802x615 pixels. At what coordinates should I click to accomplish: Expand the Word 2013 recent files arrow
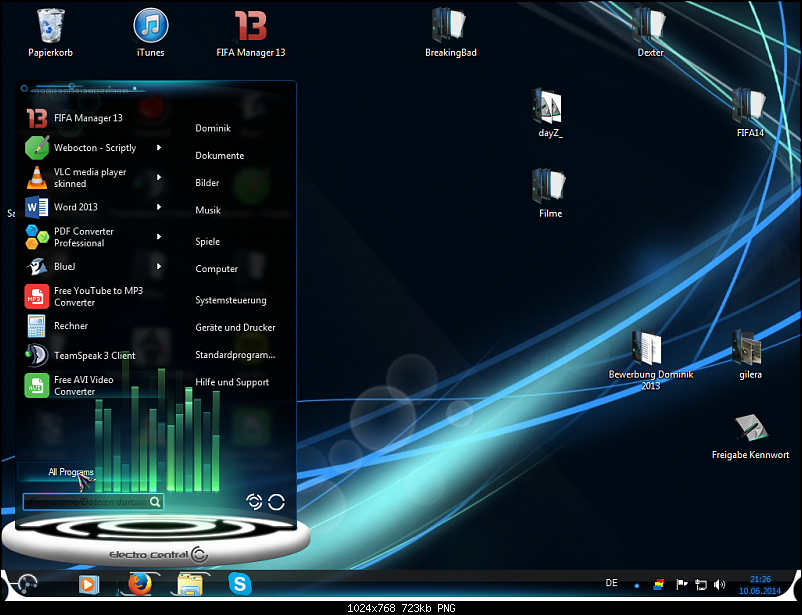point(159,207)
